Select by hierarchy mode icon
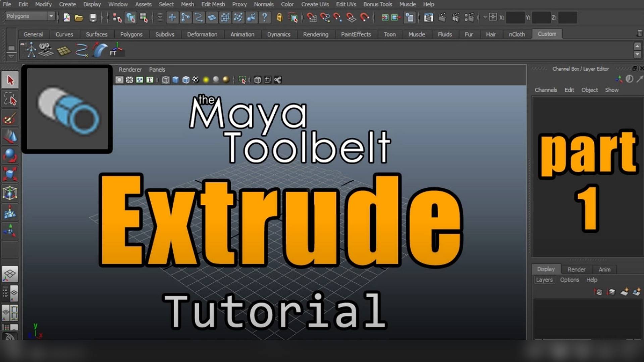This screenshot has height=362, width=644. (x=117, y=17)
